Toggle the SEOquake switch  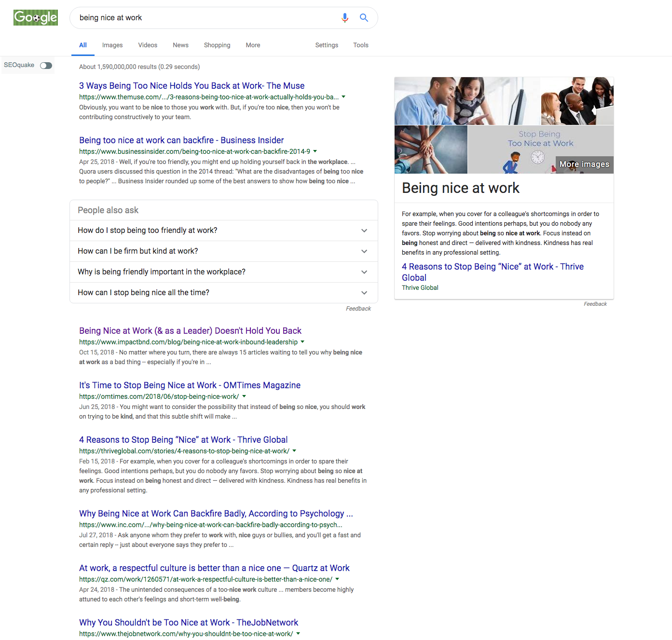(46, 66)
